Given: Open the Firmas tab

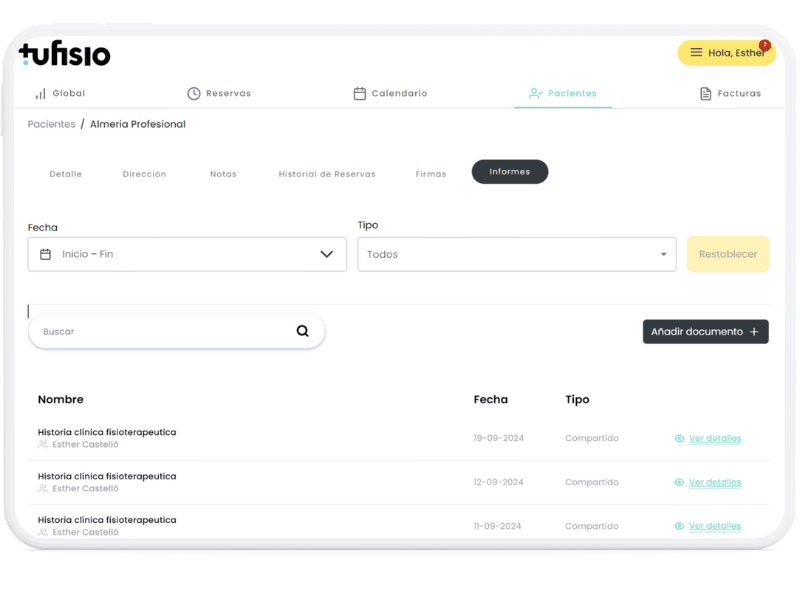Looking at the screenshot, I should 431,174.
